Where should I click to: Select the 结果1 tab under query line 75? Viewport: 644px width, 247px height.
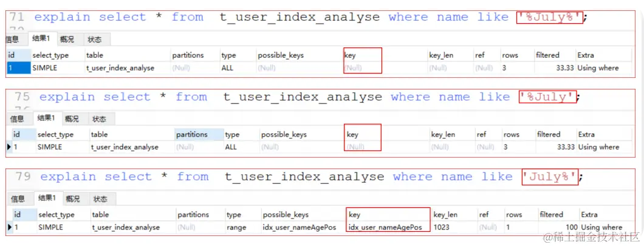46,119
